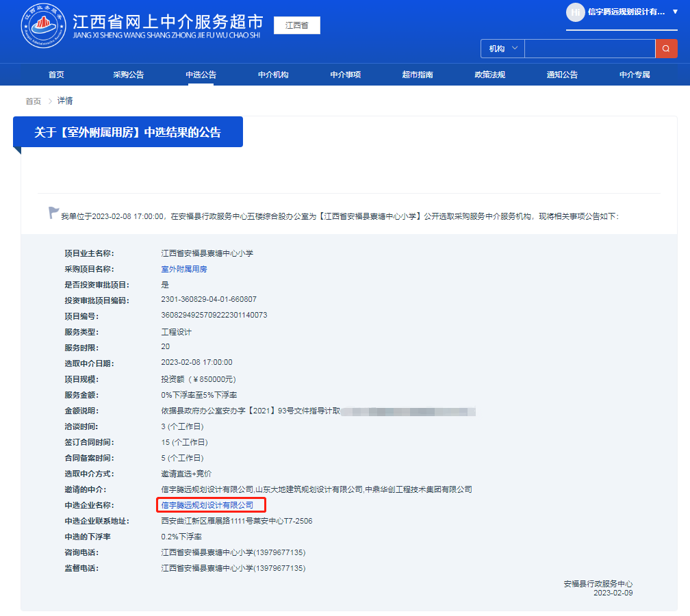Click inside the search input field
690x616 pixels.
click(590, 49)
